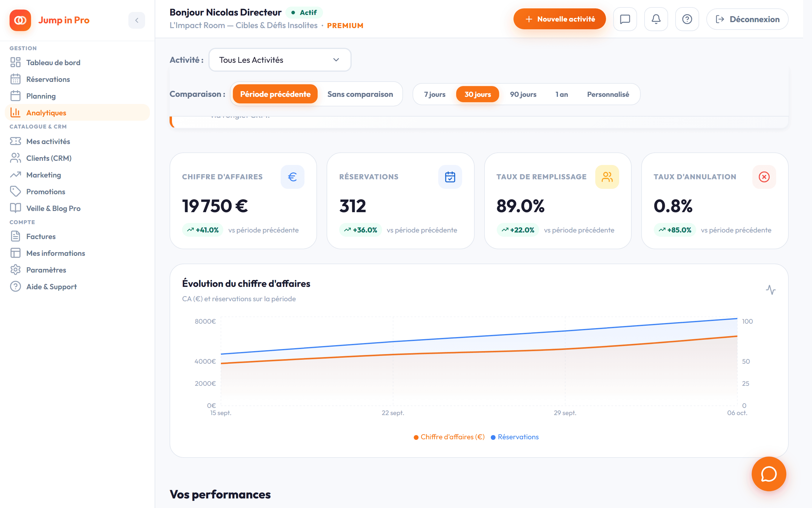Click the Mes informations layout icon
The height and width of the screenshot is (508, 812).
click(16, 253)
